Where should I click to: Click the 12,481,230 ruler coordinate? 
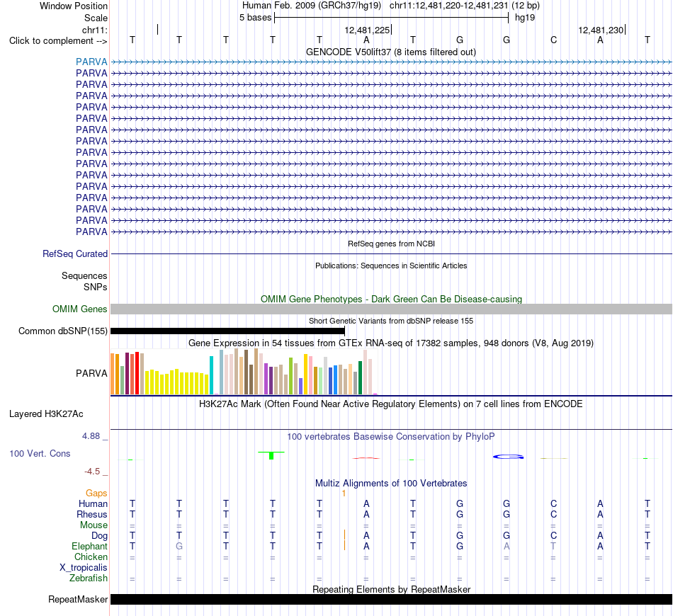[x=601, y=30]
